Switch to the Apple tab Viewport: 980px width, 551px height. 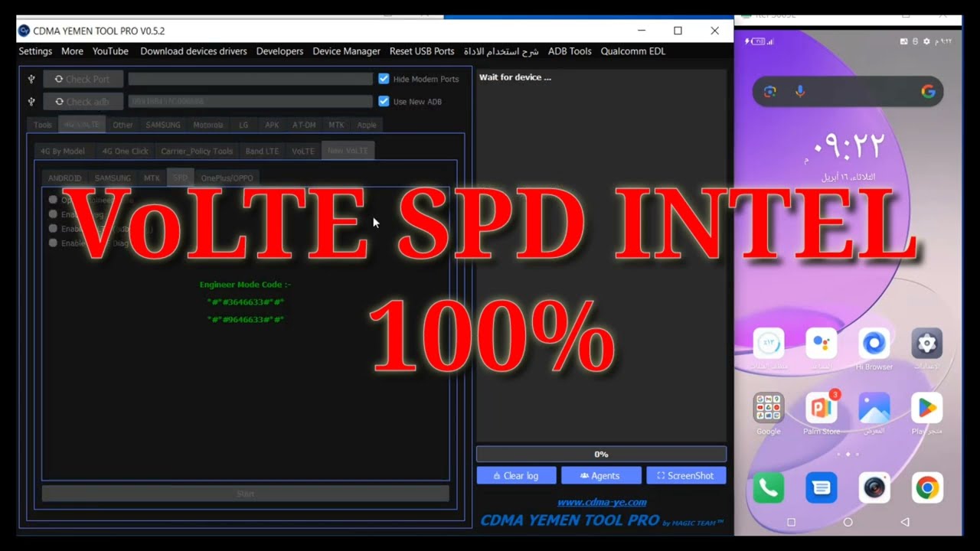367,125
